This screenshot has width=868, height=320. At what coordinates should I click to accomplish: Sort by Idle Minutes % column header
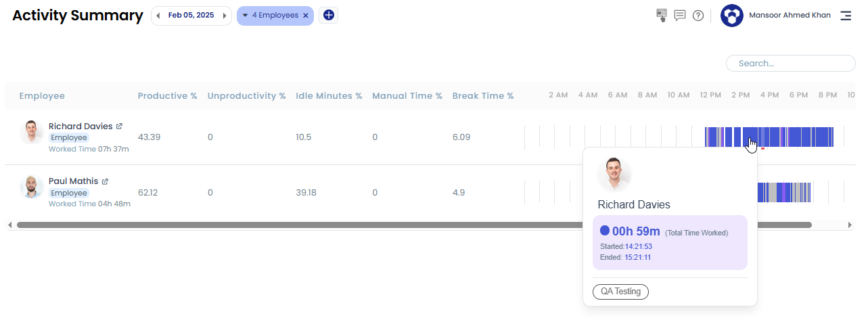pyautogui.click(x=329, y=96)
